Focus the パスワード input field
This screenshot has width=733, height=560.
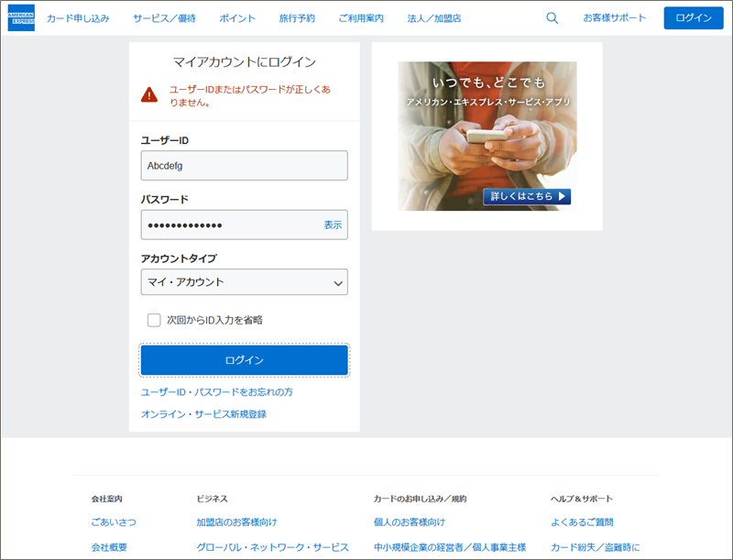tap(229, 225)
